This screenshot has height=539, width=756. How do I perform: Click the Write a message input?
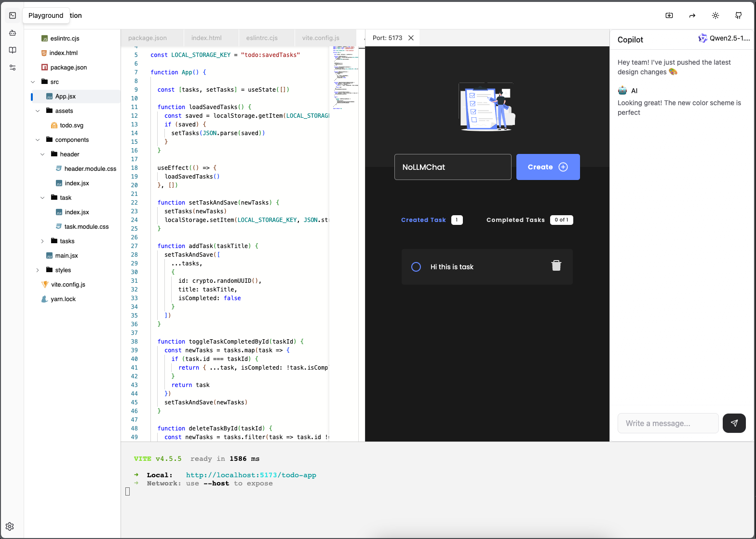668,423
